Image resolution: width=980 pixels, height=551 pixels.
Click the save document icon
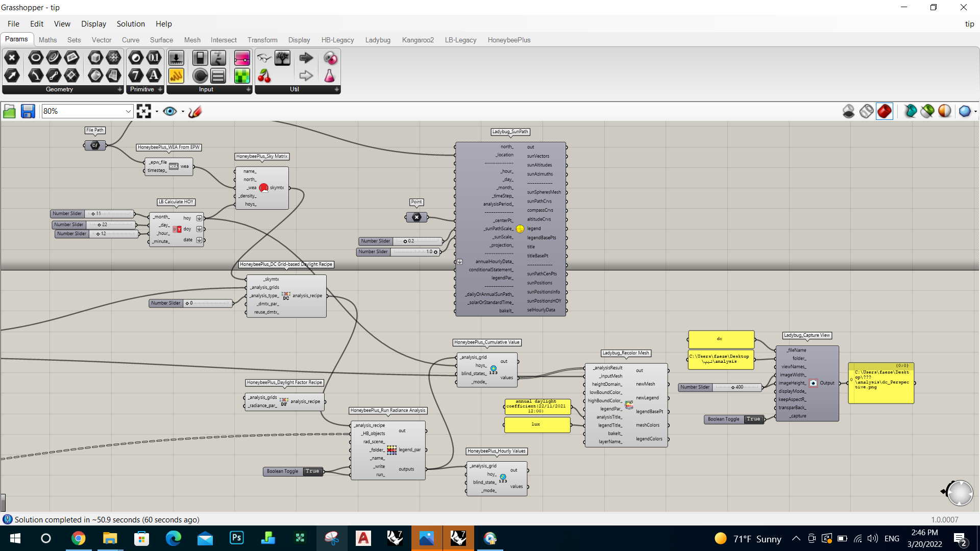click(28, 111)
